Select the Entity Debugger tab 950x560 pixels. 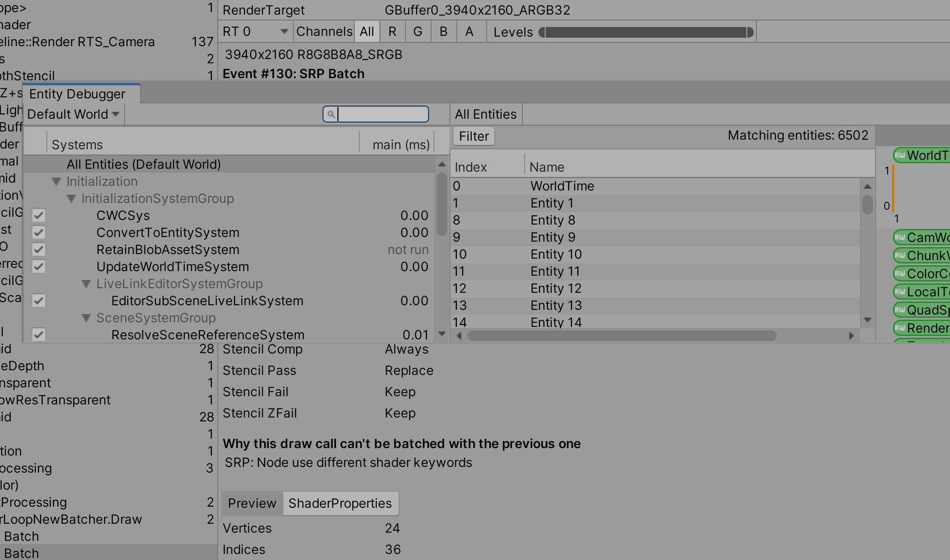(x=78, y=94)
